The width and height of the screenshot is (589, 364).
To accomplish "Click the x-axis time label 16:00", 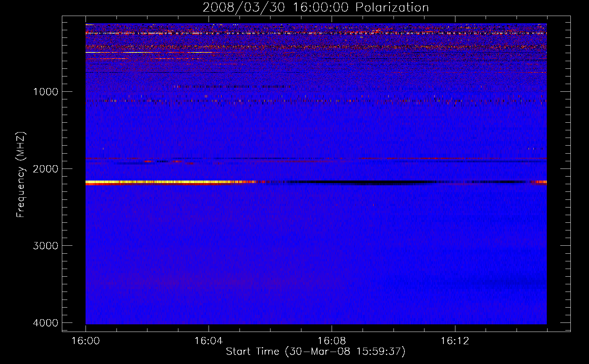I will coord(86,341).
